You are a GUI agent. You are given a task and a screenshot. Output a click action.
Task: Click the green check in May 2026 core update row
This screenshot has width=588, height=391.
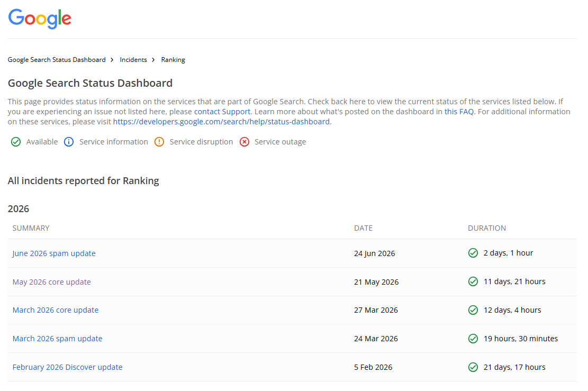(473, 281)
